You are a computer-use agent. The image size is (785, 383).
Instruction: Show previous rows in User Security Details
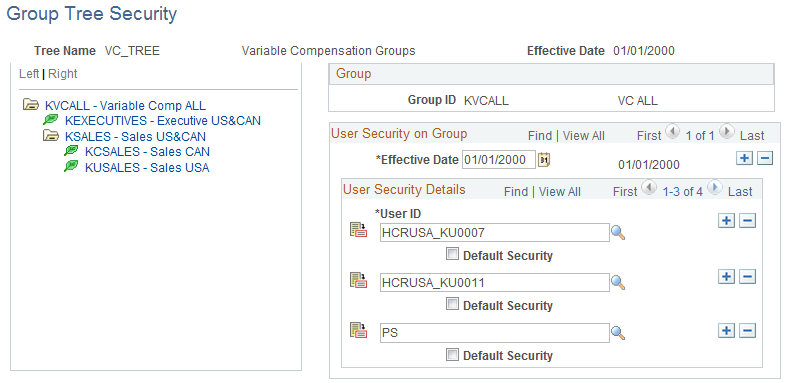coord(649,188)
